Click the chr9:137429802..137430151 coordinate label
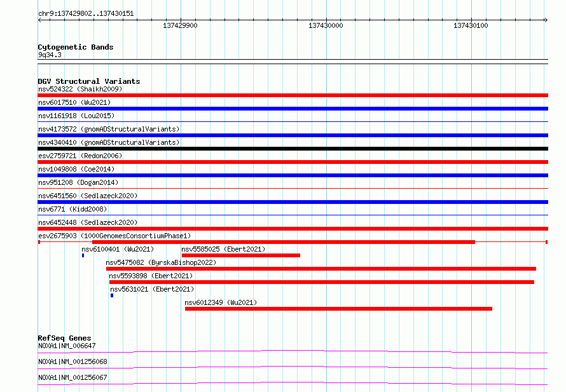The width and height of the screenshot is (566, 392). [x=86, y=14]
